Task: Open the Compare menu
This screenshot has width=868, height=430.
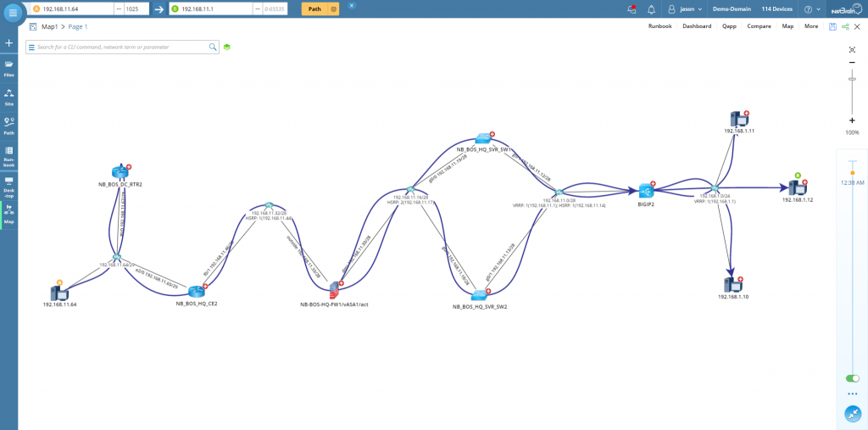Action: (x=759, y=26)
